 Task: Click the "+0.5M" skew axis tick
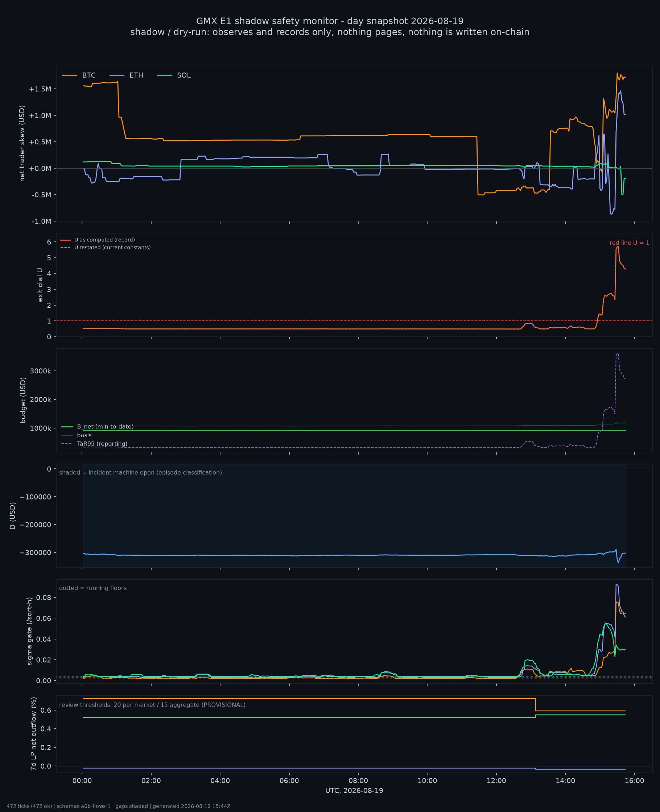40,142
